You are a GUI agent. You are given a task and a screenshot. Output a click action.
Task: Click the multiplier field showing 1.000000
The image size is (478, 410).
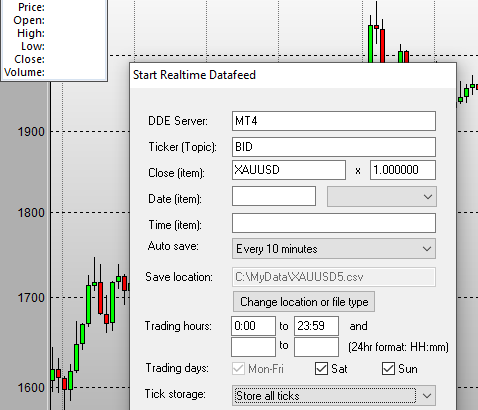pos(403,170)
